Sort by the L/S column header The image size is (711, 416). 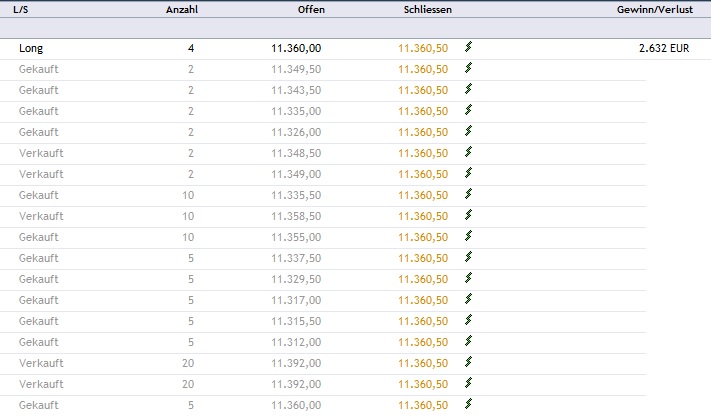point(20,9)
